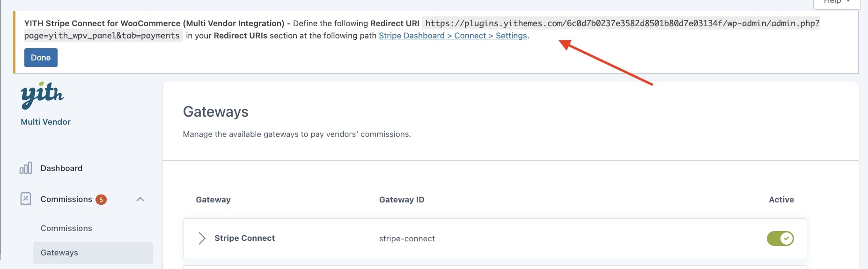Disable the Stripe Connect gateway toggle
The image size is (868, 269).
tap(780, 239)
